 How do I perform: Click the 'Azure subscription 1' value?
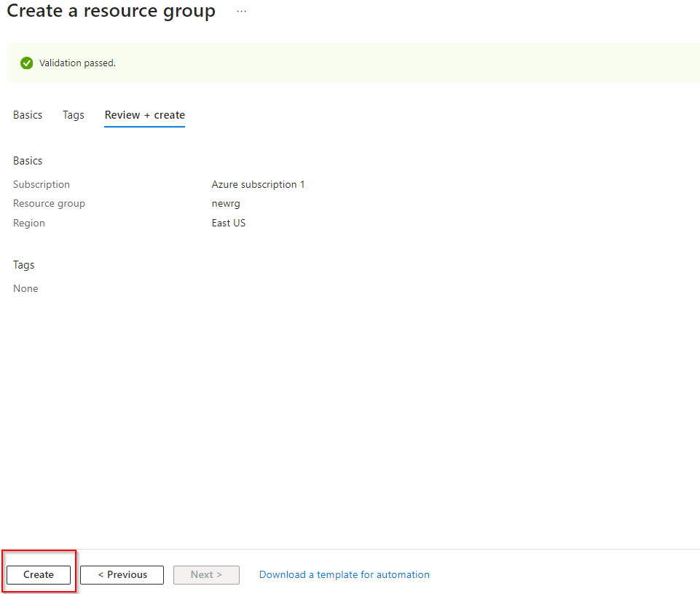[x=258, y=184]
